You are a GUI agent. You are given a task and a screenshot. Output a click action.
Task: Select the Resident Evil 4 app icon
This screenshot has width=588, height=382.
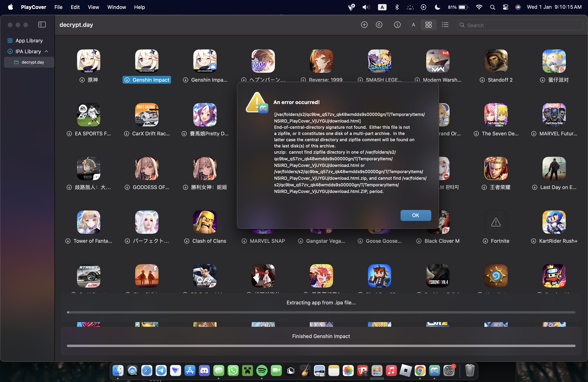(x=437, y=276)
